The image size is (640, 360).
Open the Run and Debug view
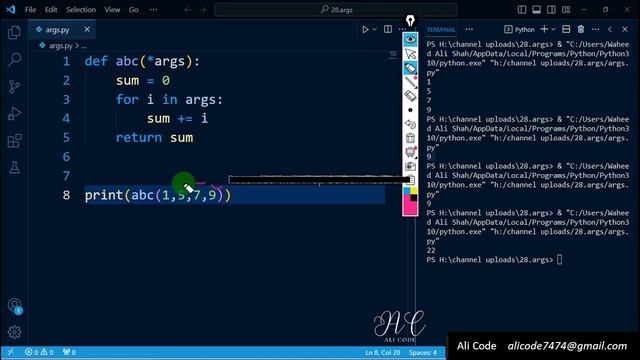(x=15, y=113)
